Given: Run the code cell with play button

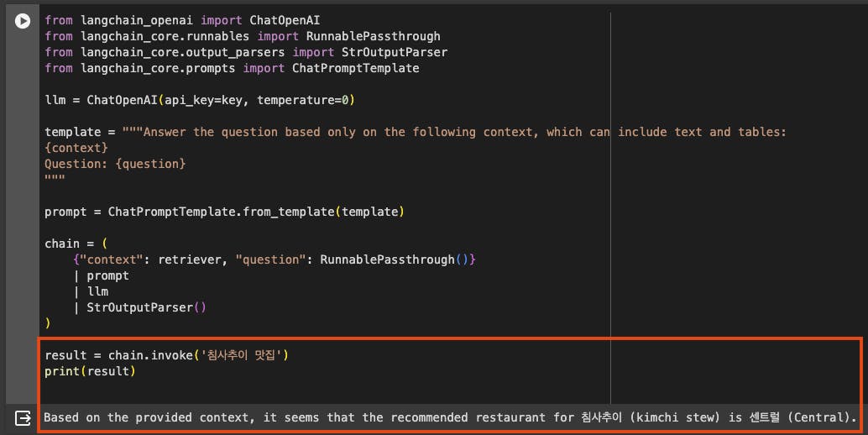Looking at the screenshot, I should click(x=23, y=22).
